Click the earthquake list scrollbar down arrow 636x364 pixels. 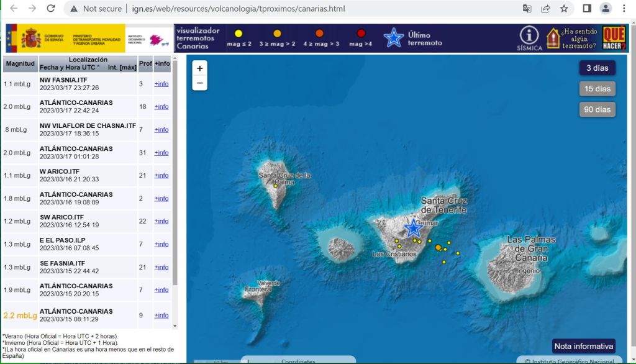point(175,325)
